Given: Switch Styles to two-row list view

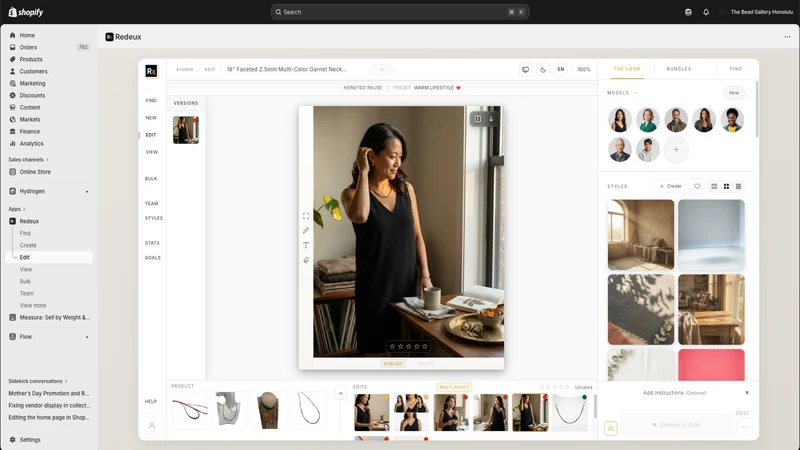Looking at the screenshot, I should (x=714, y=186).
